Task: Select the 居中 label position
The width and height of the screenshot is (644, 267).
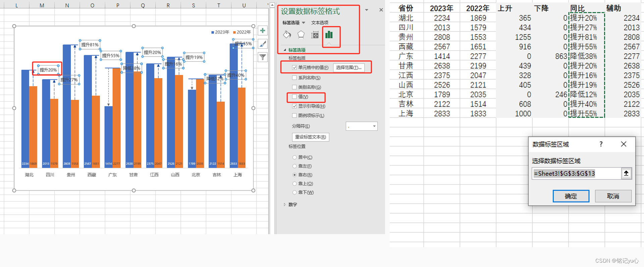Action: [x=294, y=157]
